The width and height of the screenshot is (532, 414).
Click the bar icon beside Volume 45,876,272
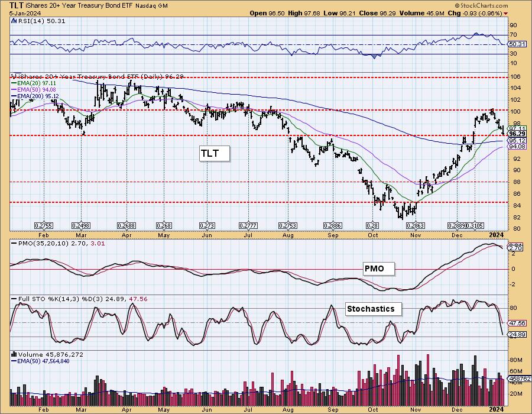point(14,354)
